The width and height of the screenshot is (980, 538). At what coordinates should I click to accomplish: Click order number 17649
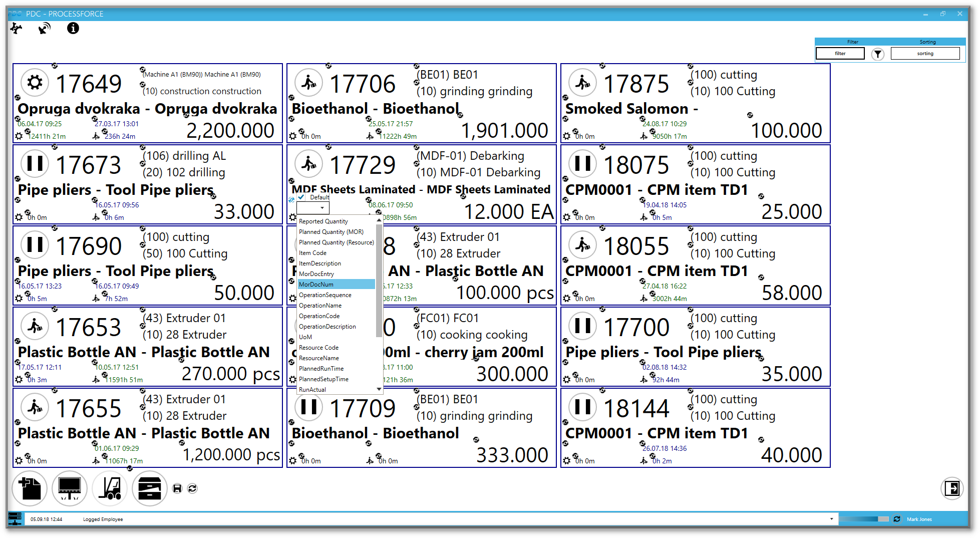pos(89,84)
